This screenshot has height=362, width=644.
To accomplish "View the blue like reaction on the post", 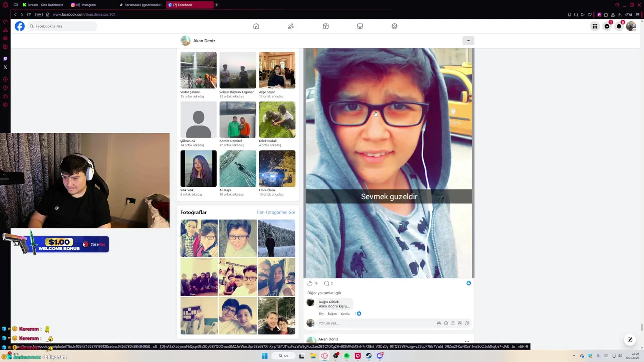I will [469, 283].
